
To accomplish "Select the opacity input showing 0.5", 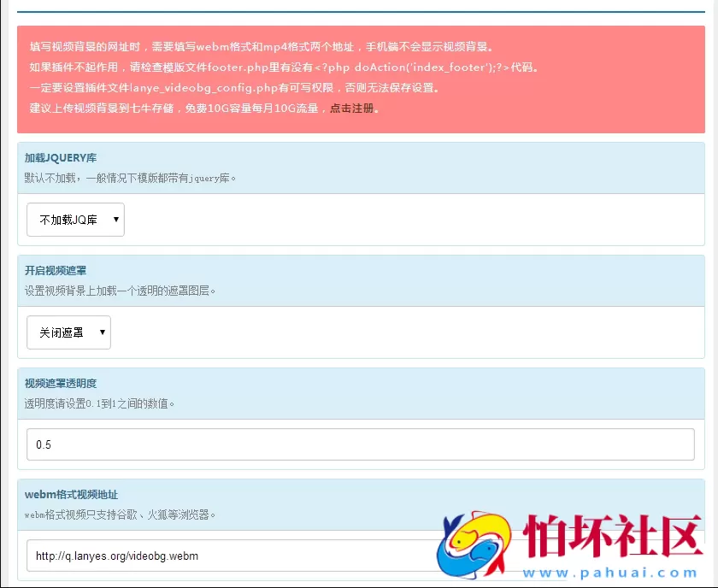I will 359,444.
